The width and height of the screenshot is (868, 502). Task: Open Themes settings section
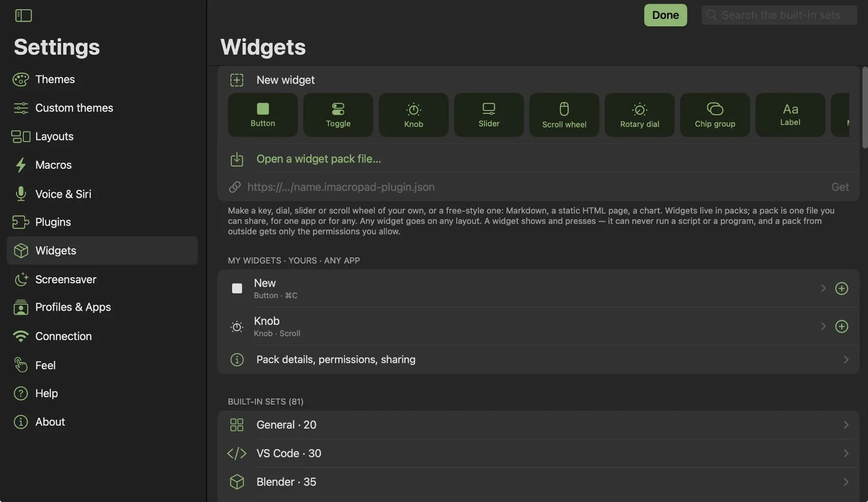tap(102, 79)
